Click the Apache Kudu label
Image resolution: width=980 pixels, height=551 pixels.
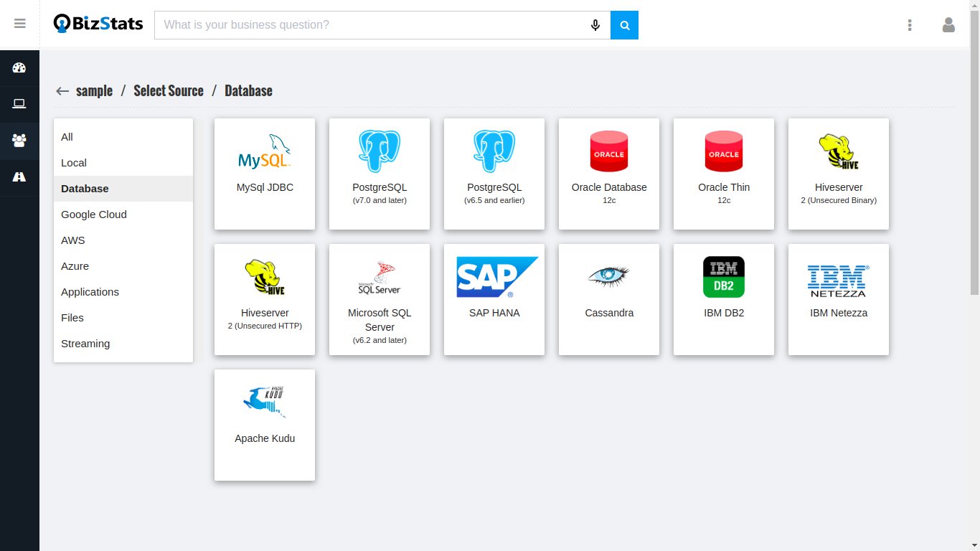[x=265, y=438]
